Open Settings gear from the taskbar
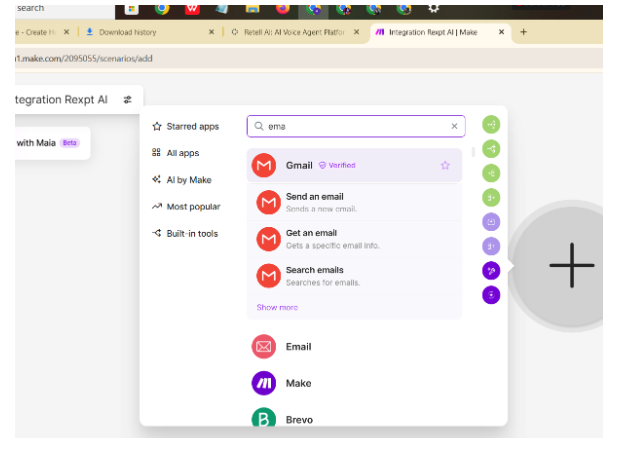The width and height of the screenshot is (621, 463). coord(434,9)
